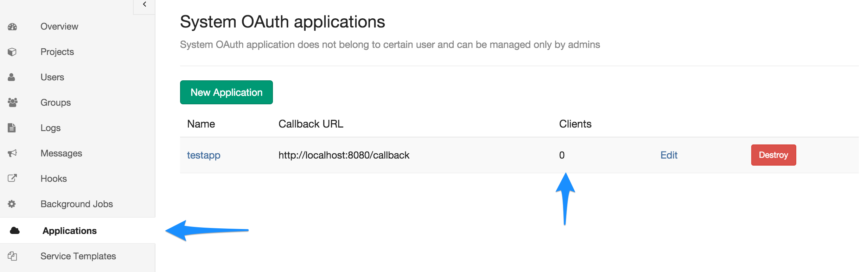Collapse the sidebar with the chevron

pyautogui.click(x=144, y=5)
